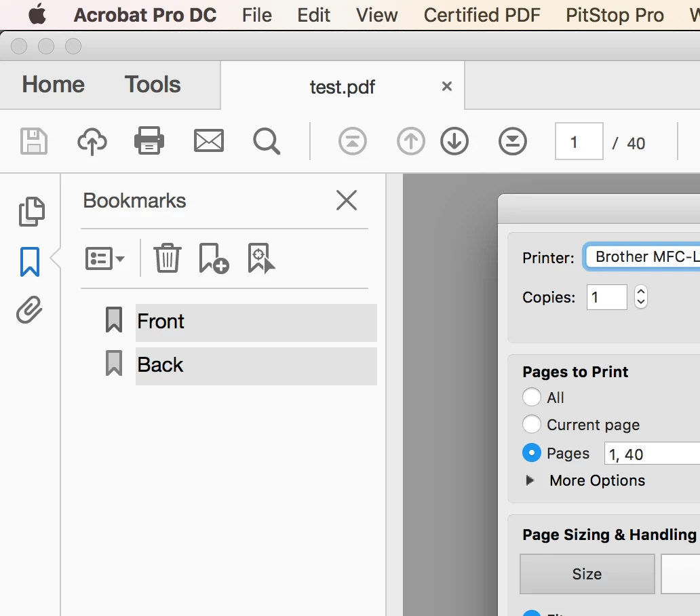Image resolution: width=700 pixels, height=616 pixels.
Task: Open the Find text magnifier icon
Action: [267, 142]
